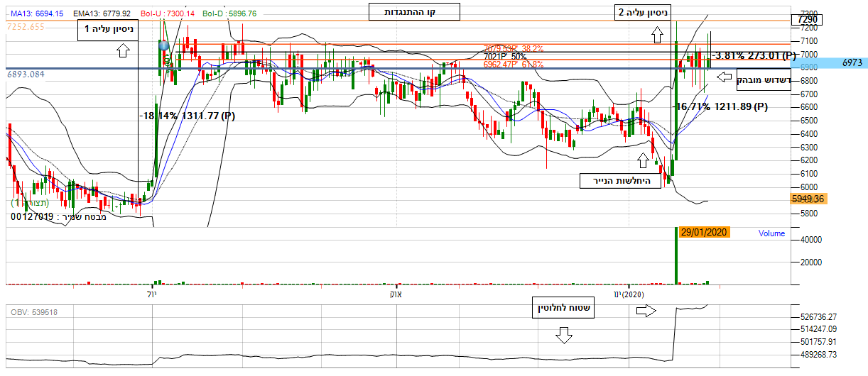This screenshot has width=868, height=376.
Task: Select the 38.2% Fibonacci level label
Action: tap(513, 49)
